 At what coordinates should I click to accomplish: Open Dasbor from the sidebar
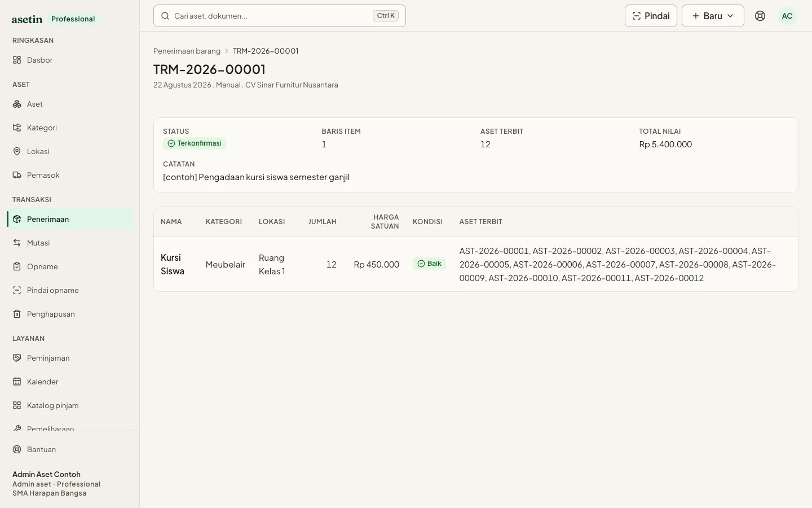(x=69, y=60)
